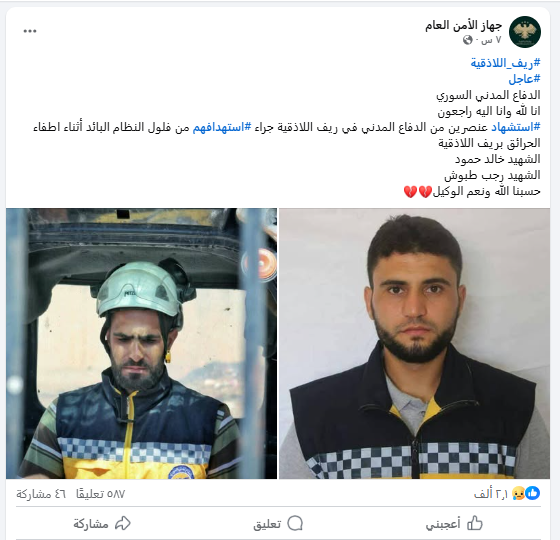Select the speech bubble comment icon

pyautogui.click(x=295, y=524)
